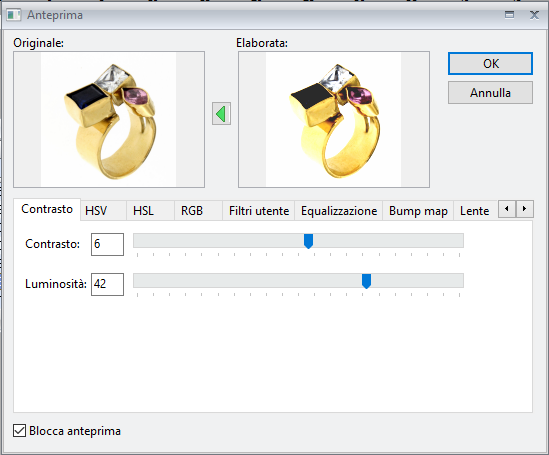The height and width of the screenshot is (455, 549).
Task: Toggle the Blocca anteprima checkbox
Action: [x=19, y=430]
